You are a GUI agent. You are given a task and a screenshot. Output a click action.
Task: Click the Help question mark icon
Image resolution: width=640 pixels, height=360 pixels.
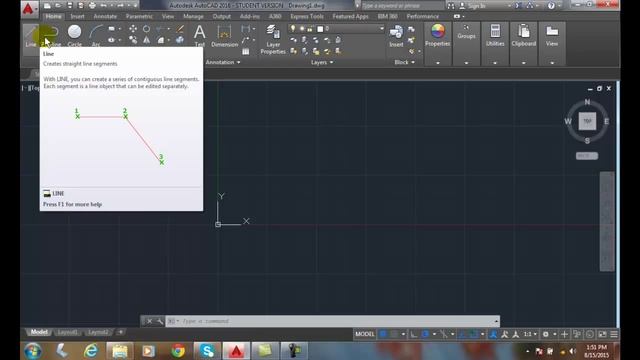click(551, 6)
